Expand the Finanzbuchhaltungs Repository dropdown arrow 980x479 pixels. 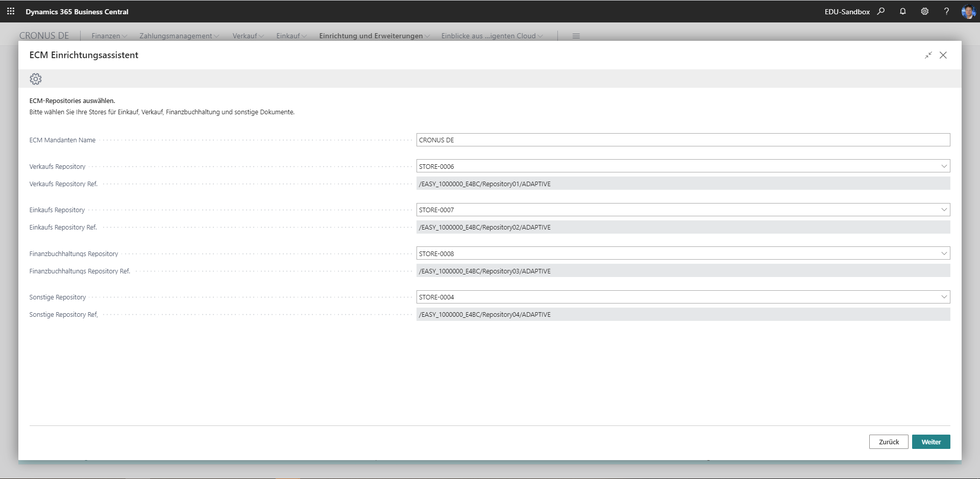[x=944, y=254]
